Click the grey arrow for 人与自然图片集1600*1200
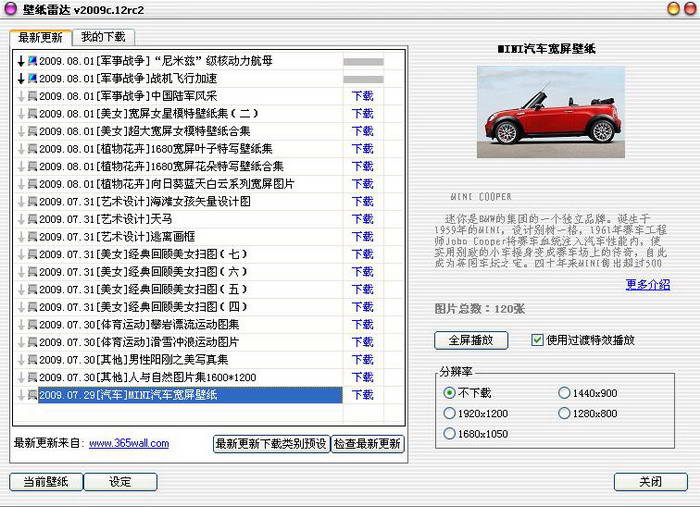This screenshot has height=507, width=700. coord(21,378)
